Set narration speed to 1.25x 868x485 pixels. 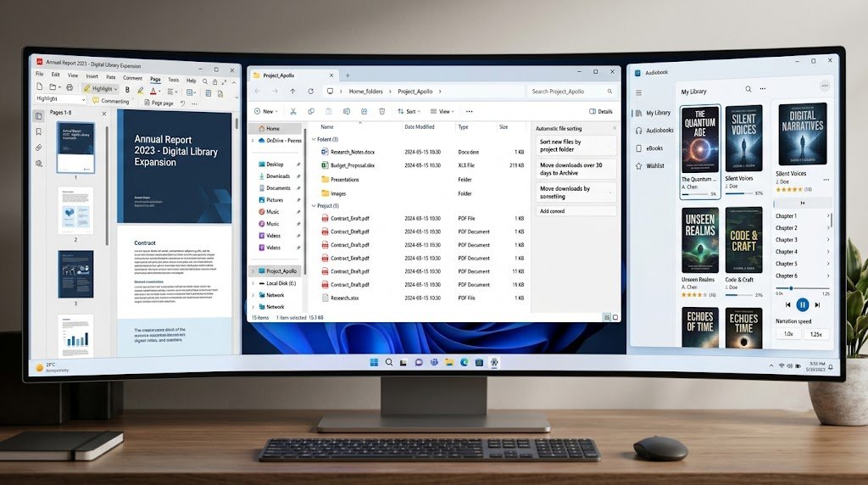click(x=816, y=334)
